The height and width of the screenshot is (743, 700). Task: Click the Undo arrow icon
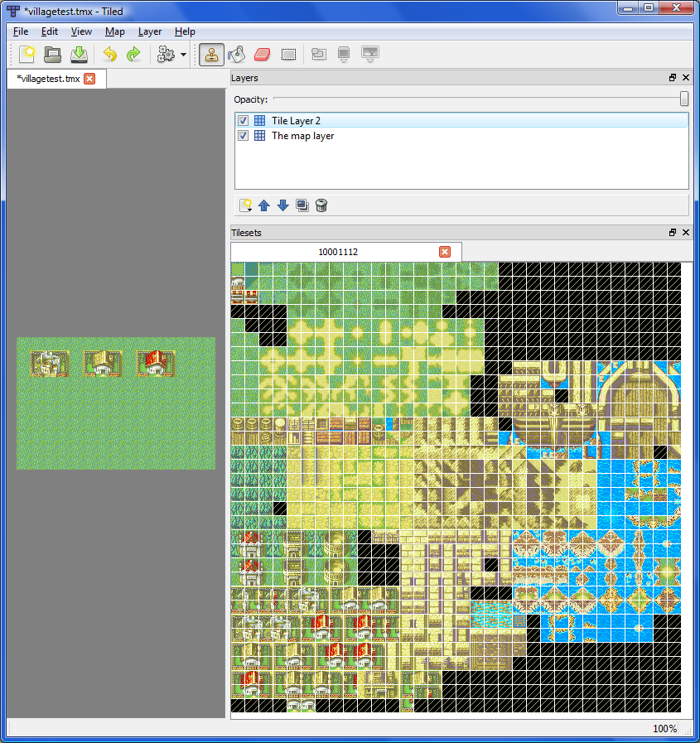[x=109, y=54]
